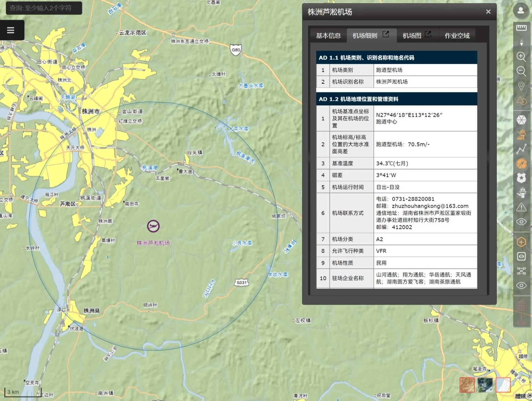532x401 pixels.
Task: Click the zoom in magnifier
Action: point(521,56)
